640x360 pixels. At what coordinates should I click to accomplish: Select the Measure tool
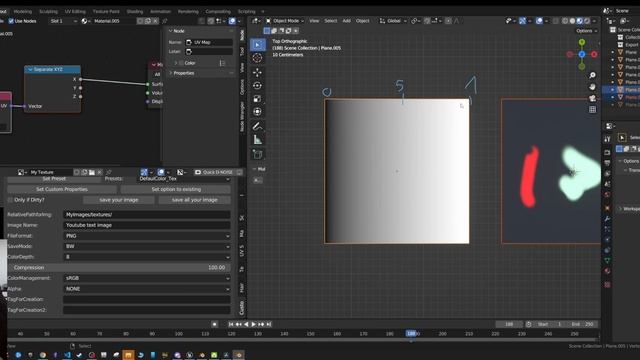coord(257,140)
